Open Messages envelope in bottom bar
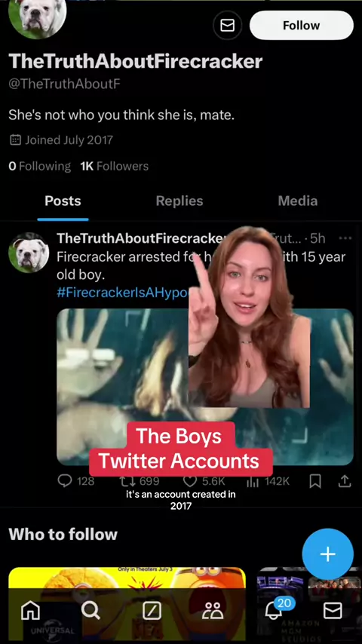This screenshot has width=362, height=644. (x=333, y=611)
